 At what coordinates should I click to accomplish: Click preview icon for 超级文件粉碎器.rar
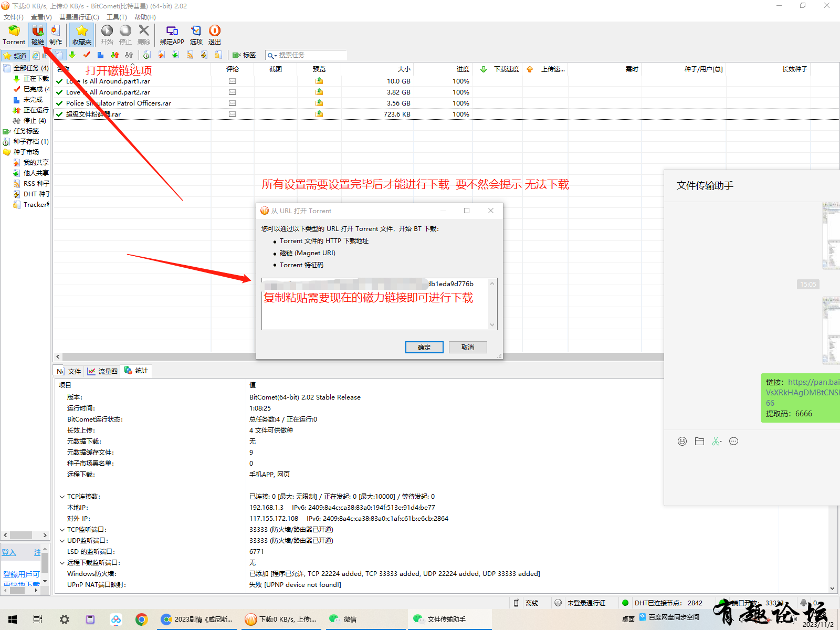coord(319,114)
